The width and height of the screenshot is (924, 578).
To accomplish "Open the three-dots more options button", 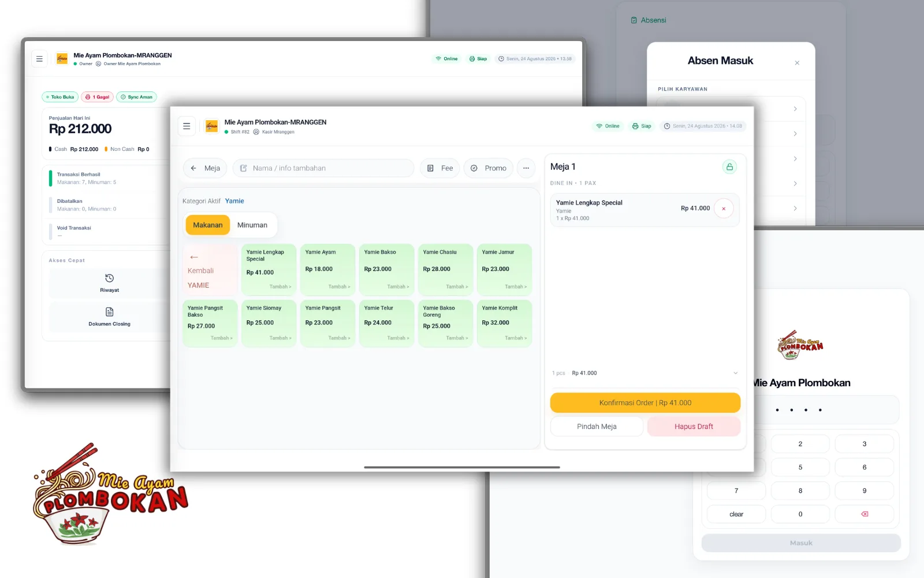I will tap(526, 168).
